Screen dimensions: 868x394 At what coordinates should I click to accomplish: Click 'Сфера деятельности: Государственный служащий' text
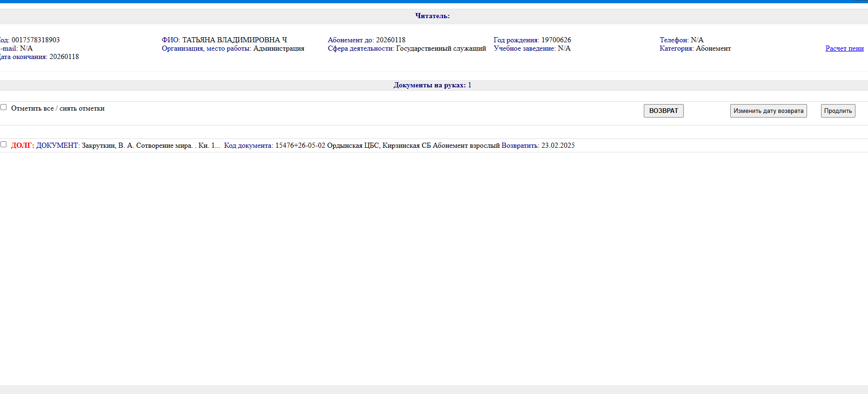tap(407, 48)
